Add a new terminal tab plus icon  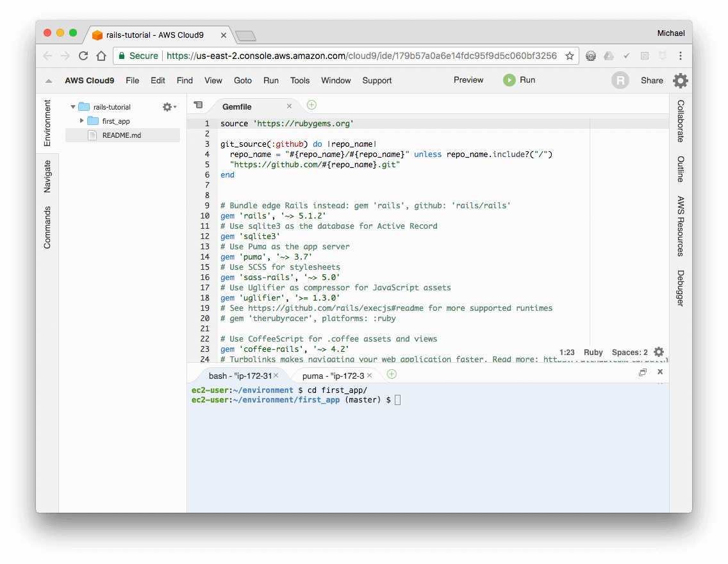point(392,374)
